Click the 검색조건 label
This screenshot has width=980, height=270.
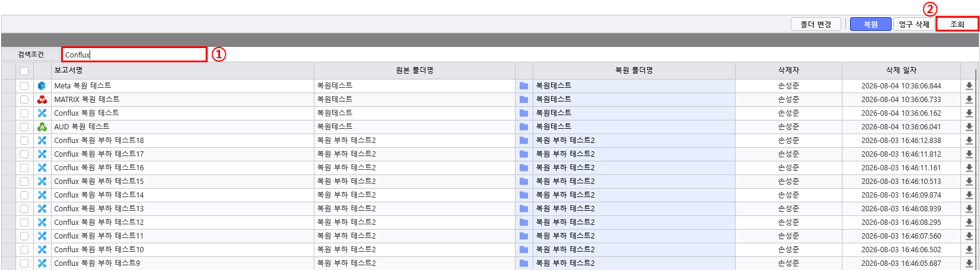pos(31,55)
